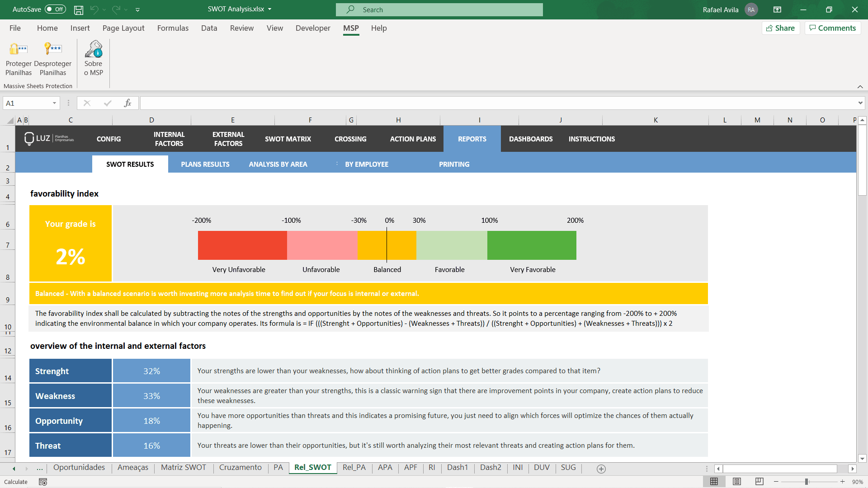
Task: Open Insert Function with the fx icon
Action: (127, 103)
